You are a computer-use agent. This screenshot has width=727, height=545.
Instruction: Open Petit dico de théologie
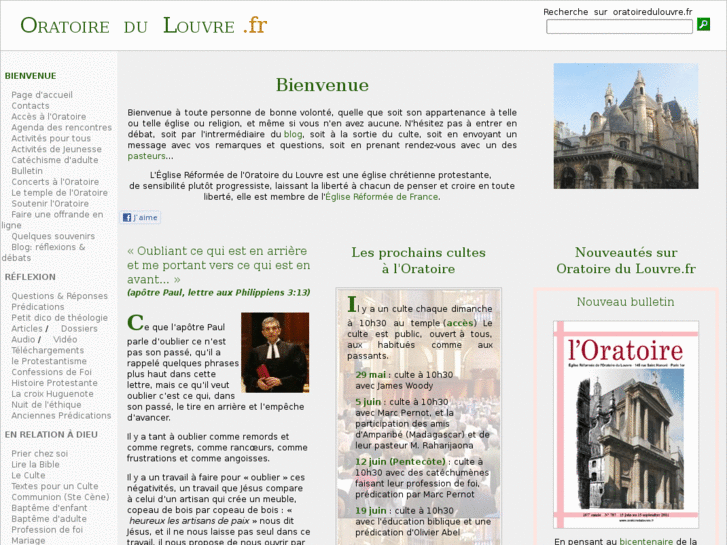pos(59,318)
